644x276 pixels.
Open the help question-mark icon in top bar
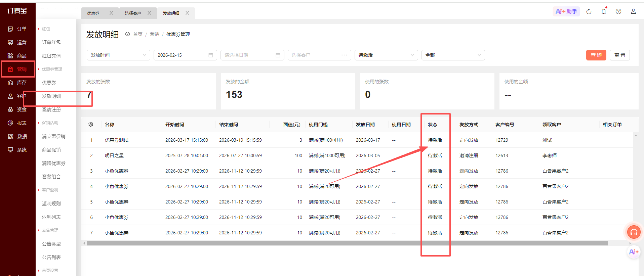click(x=618, y=11)
